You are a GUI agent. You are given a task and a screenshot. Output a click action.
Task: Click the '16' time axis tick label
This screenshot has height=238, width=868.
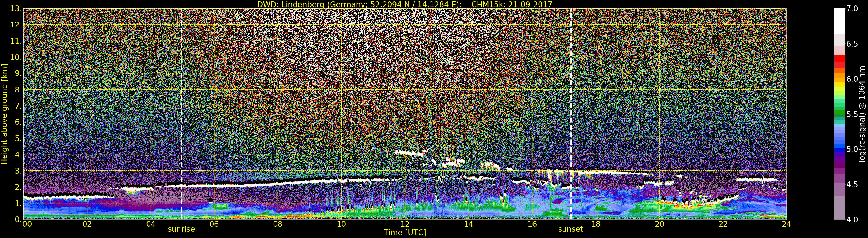tap(532, 224)
